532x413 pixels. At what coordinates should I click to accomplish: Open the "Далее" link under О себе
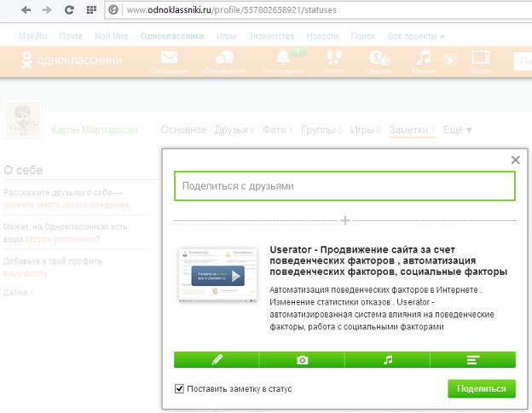[18, 293]
